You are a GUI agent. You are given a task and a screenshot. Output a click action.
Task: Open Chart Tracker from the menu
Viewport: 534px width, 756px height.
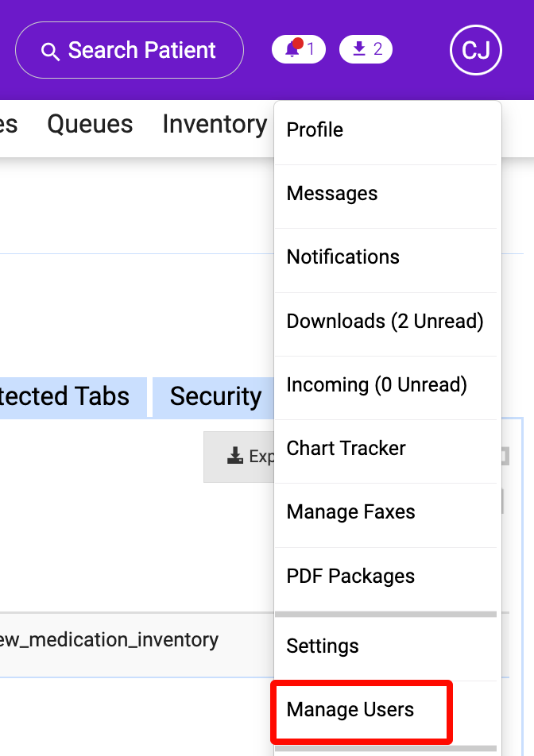[x=346, y=449]
